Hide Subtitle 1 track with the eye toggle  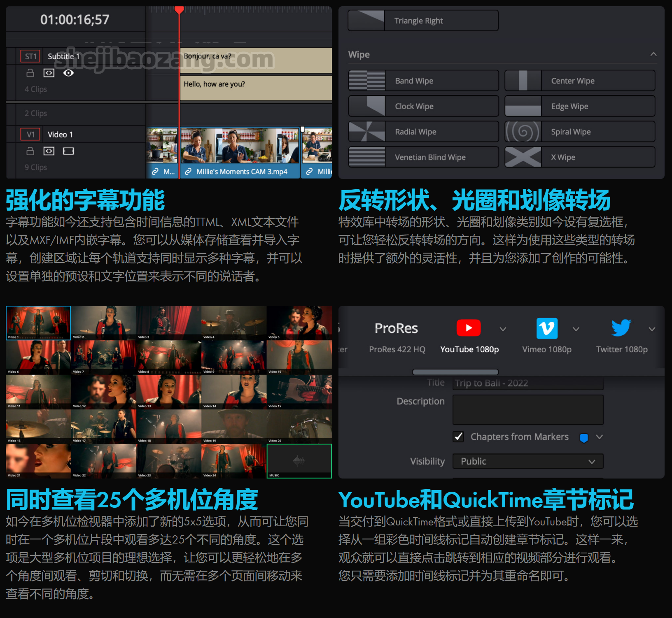[68, 72]
